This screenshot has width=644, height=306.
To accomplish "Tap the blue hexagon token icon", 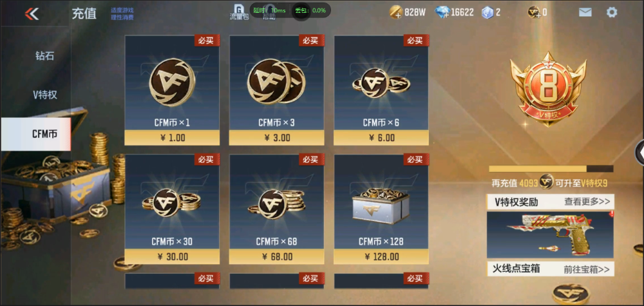I will click(487, 12).
